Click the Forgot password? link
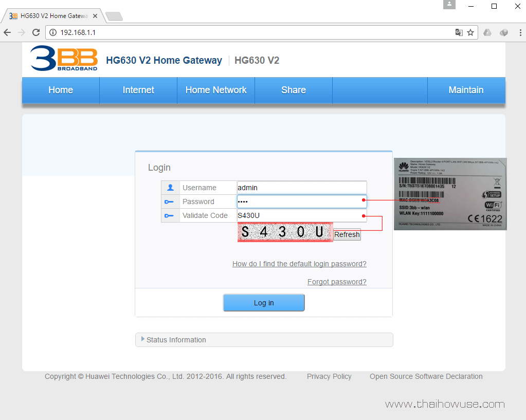 click(x=337, y=282)
